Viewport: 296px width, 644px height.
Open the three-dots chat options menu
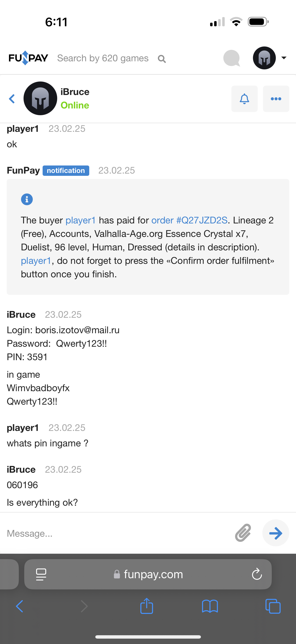click(276, 99)
